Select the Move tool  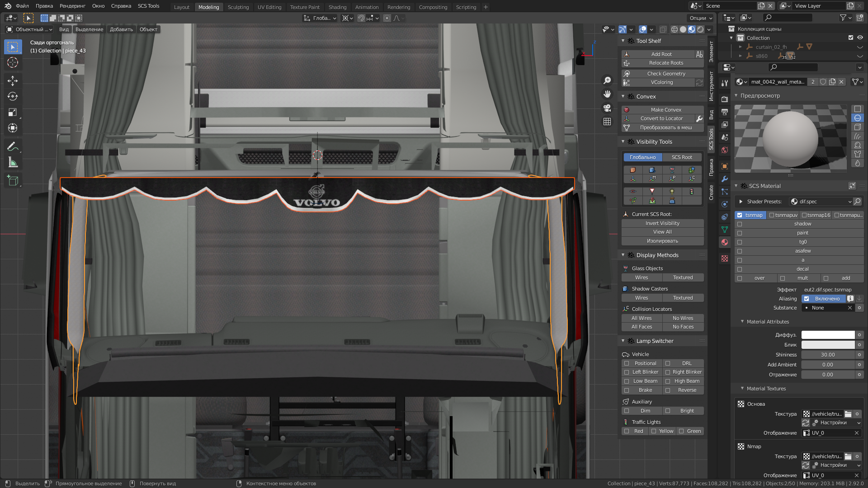(13, 81)
